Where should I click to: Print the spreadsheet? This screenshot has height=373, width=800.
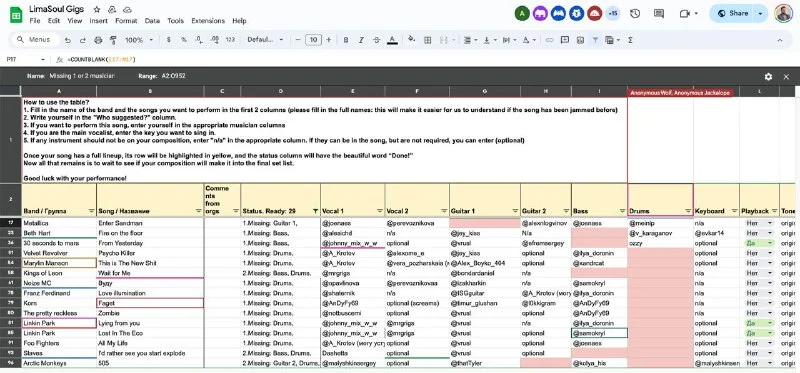click(x=98, y=40)
